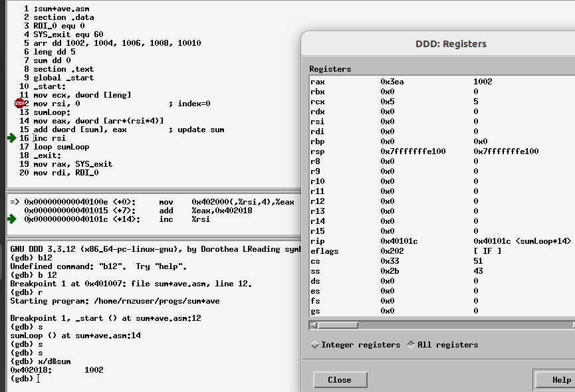Click 'x/d&sum' command in gdb console
Viewport: 575px width, 392px height.
tap(55, 361)
